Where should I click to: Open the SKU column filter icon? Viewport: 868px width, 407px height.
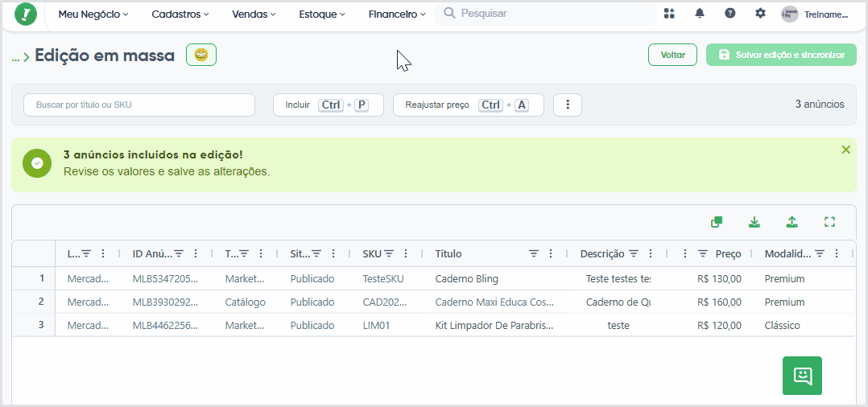click(x=389, y=254)
